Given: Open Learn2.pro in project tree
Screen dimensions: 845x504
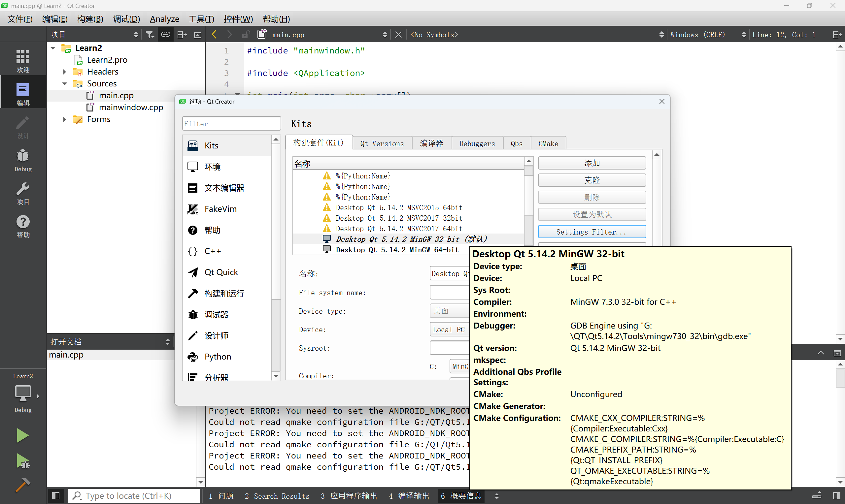Looking at the screenshot, I should click(x=107, y=60).
